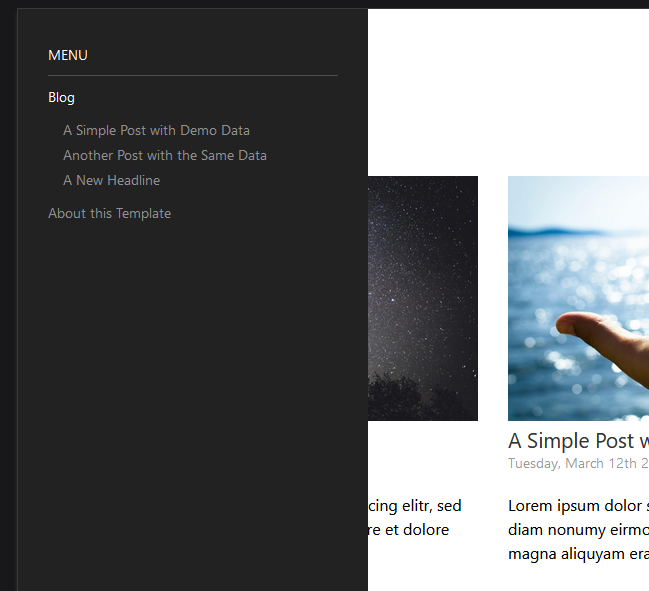Open the ocean and hand photo thumbnail

(578, 298)
